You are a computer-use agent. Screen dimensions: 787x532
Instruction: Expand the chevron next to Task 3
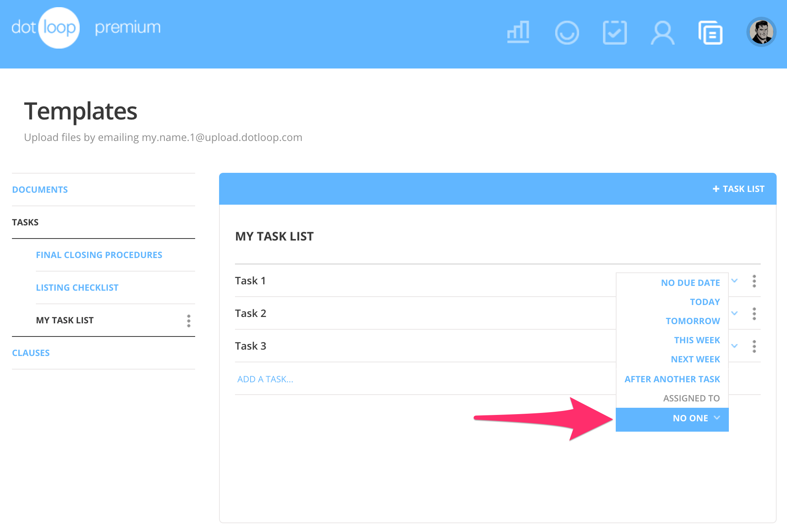coord(734,346)
